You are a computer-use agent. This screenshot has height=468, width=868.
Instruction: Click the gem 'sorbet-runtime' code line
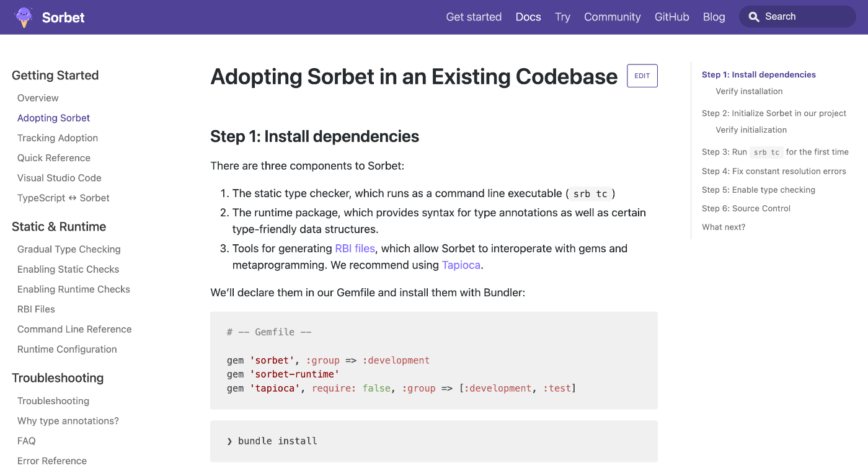point(283,374)
